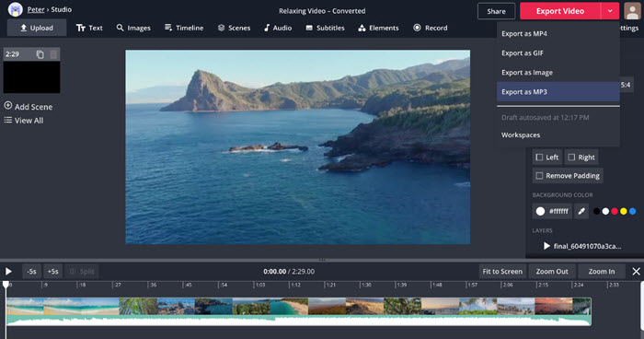Image resolution: width=644 pixels, height=339 pixels.
Task: Pick the yellow color swatch
Action: [x=624, y=211]
